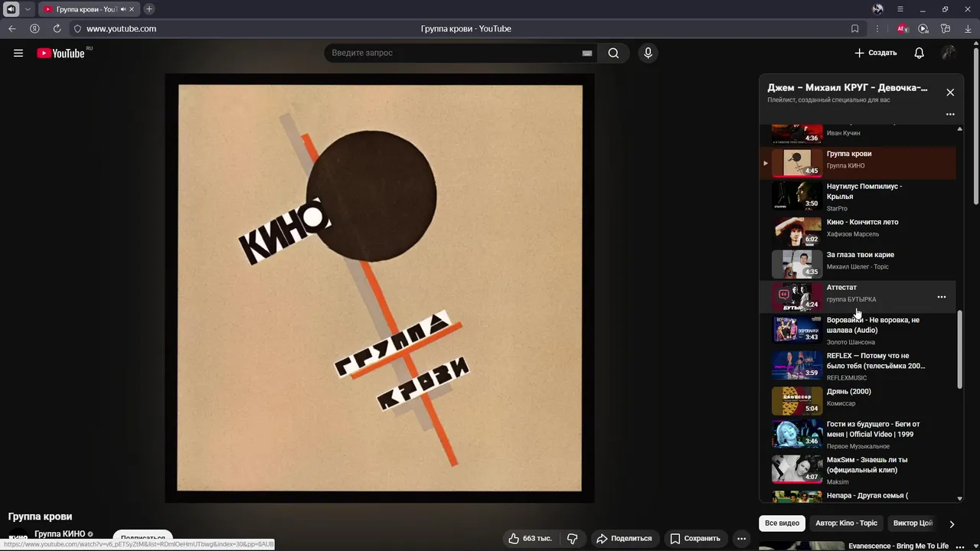The image size is (980, 551).
Task: Open the AE extension icon
Action: tap(902, 28)
